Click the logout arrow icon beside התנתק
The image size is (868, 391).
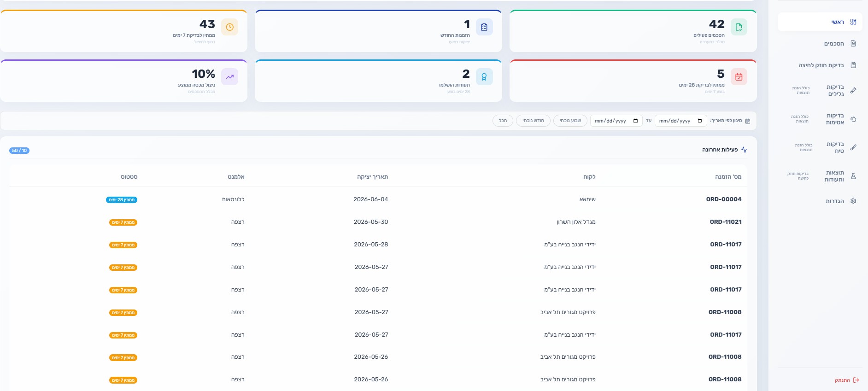click(x=856, y=380)
